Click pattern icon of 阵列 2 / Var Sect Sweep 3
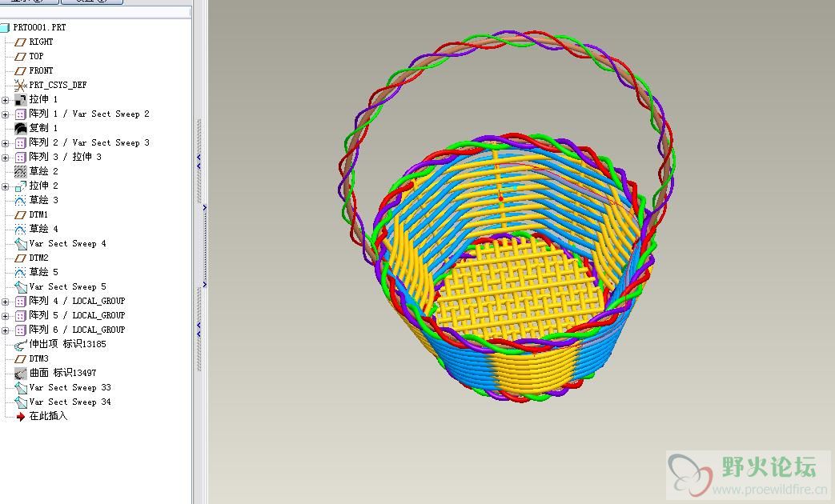Image resolution: width=835 pixels, height=504 pixels. click(20, 142)
